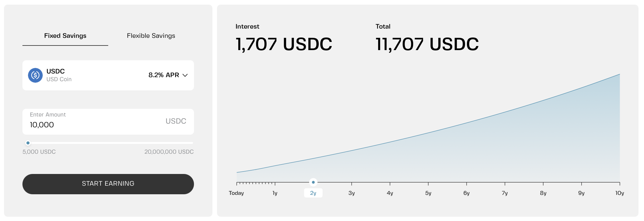644x221 pixels.
Task: Switch to the Flexible Savings tab
Action: click(151, 36)
